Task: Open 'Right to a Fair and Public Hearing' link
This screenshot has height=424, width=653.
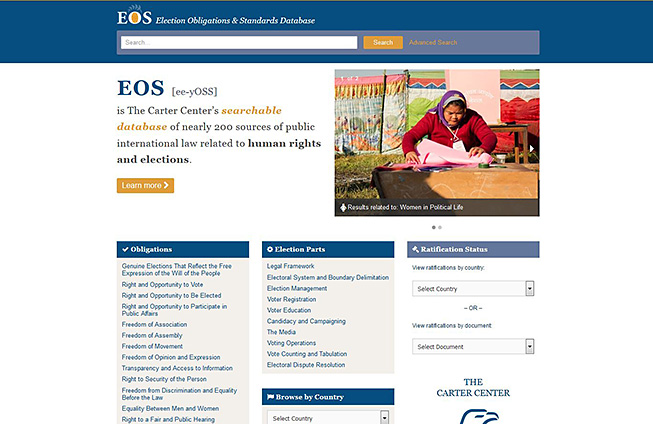Action: click(x=168, y=419)
